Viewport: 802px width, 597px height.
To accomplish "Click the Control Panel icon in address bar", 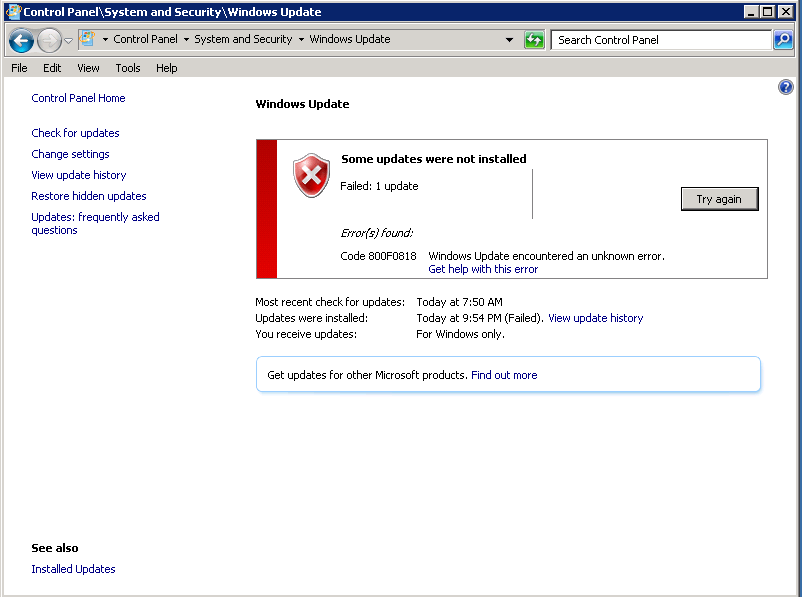I will click(88, 38).
